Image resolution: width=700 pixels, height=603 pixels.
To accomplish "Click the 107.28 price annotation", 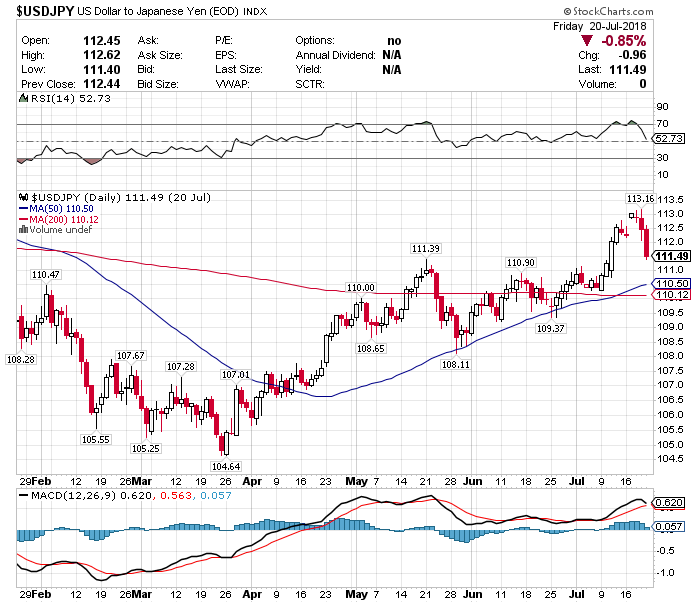I will tap(180, 366).
